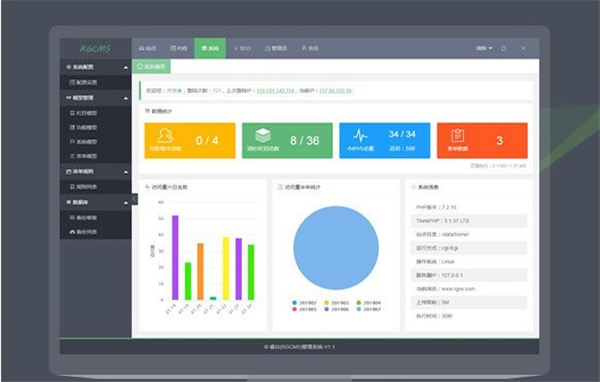Toggle the 201906 legend entry

337,309
